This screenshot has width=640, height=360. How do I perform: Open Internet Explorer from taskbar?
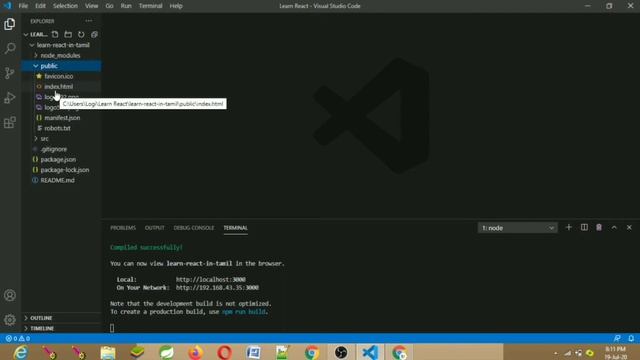(20, 352)
